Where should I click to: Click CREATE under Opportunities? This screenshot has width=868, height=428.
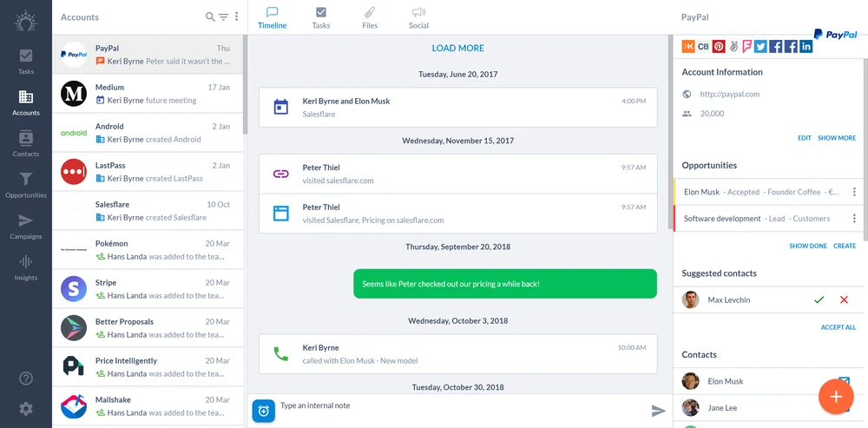pos(845,246)
